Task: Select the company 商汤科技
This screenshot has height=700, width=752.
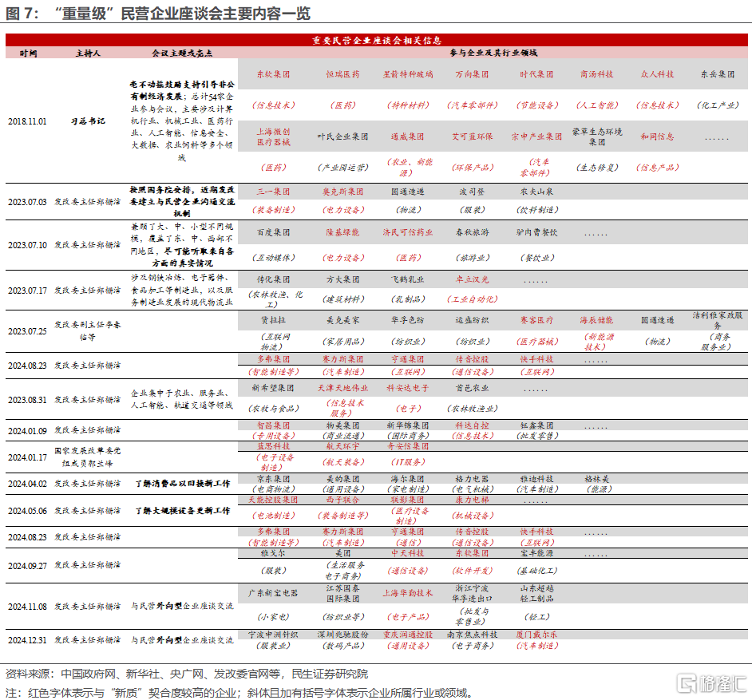Action: tap(596, 74)
